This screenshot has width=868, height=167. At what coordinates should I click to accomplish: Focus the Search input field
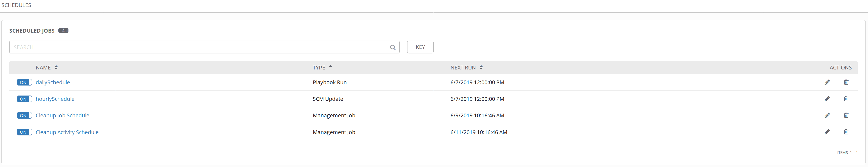pyautogui.click(x=198, y=47)
